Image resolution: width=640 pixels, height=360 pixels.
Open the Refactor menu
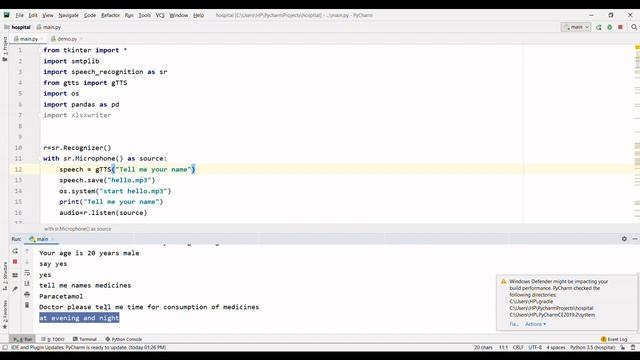tap(110, 15)
